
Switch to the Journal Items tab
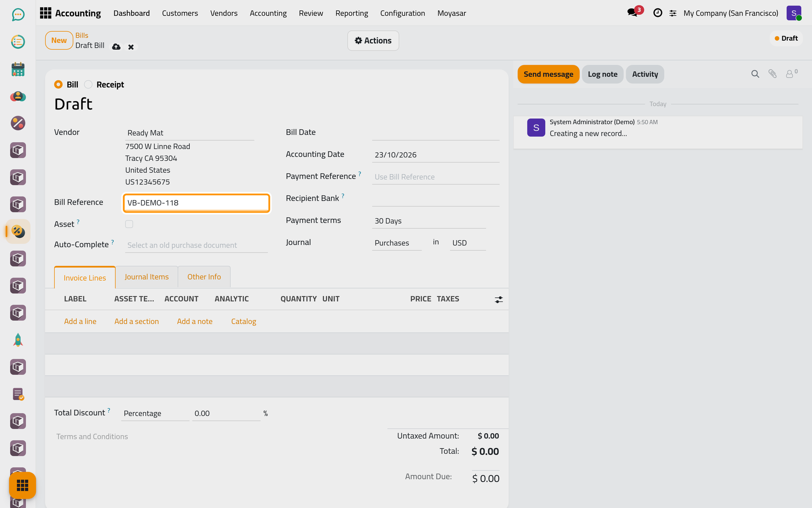(147, 277)
